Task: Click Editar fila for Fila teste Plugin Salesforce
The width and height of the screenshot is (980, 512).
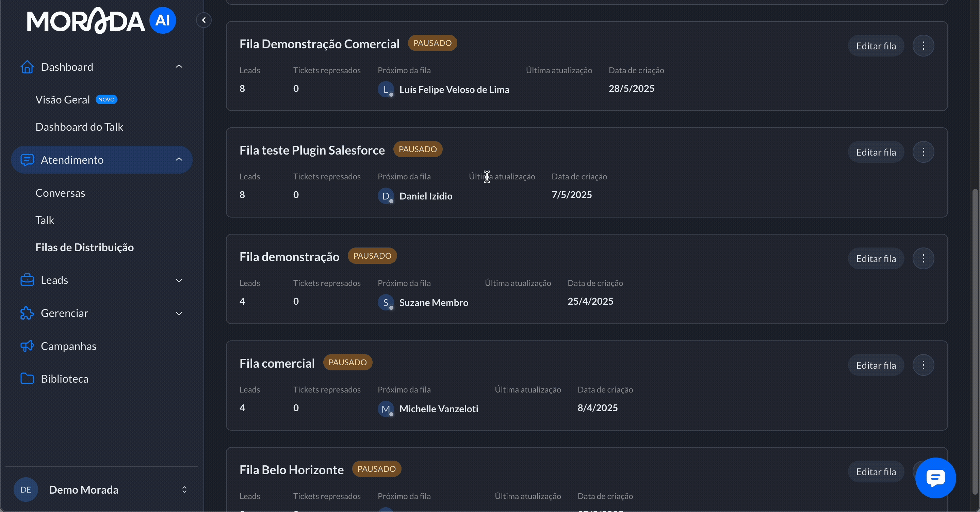Action: tap(876, 152)
